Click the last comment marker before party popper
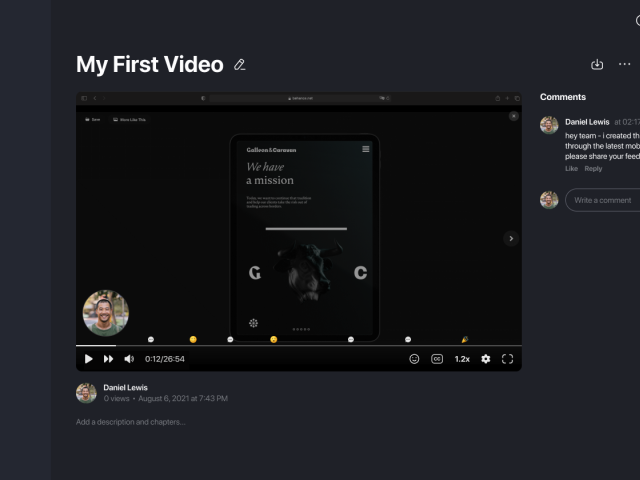The width and height of the screenshot is (640, 480). click(x=408, y=339)
